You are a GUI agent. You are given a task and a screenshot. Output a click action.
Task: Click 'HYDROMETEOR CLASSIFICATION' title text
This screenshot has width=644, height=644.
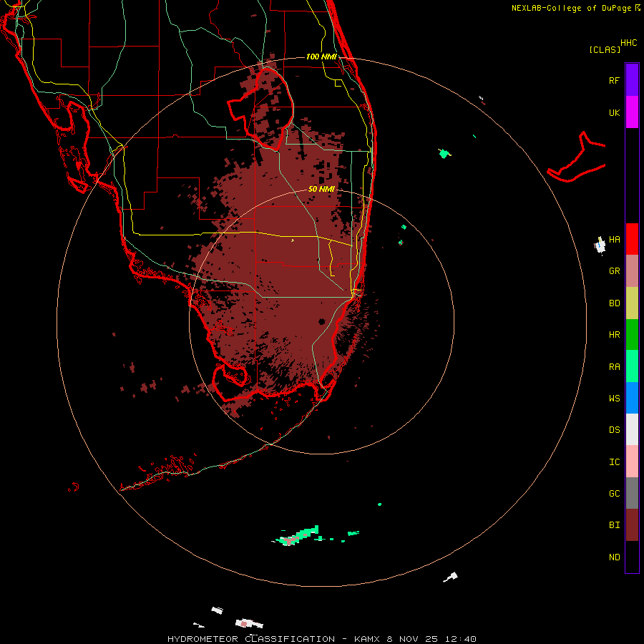[x=251, y=639]
